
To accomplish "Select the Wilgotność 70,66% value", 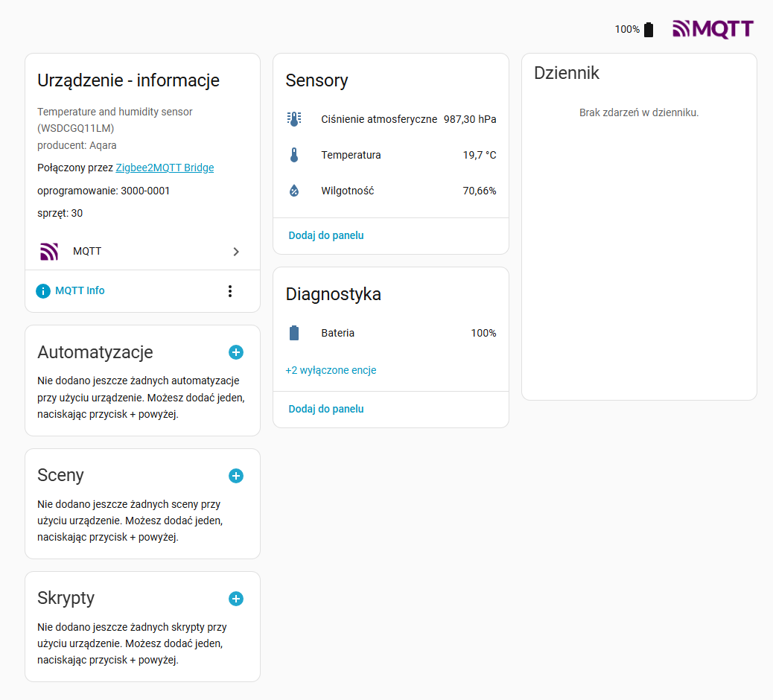I will 479,191.
